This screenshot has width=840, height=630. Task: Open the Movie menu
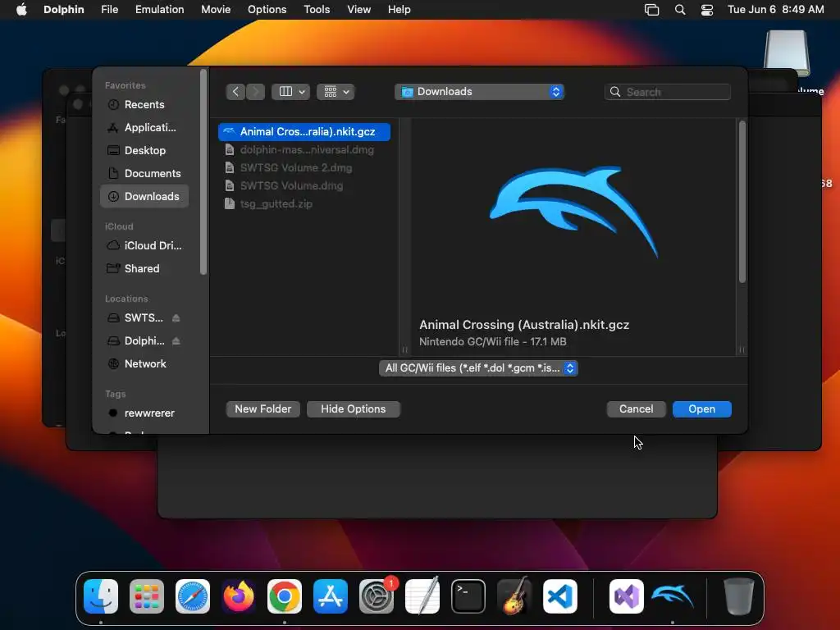pyautogui.click(x=216, y=9)
